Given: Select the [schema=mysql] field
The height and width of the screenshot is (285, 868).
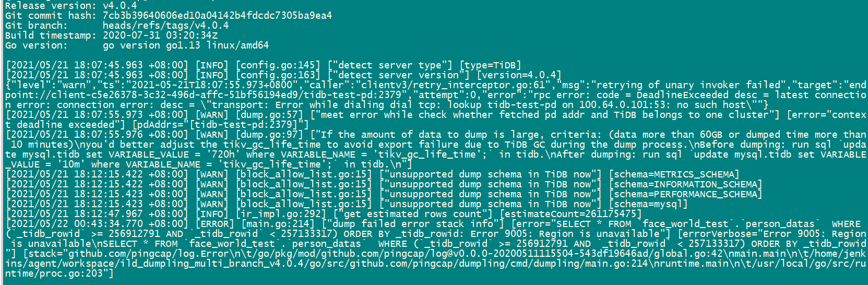Looking at the screenshot, I should [x=648, y=204].
